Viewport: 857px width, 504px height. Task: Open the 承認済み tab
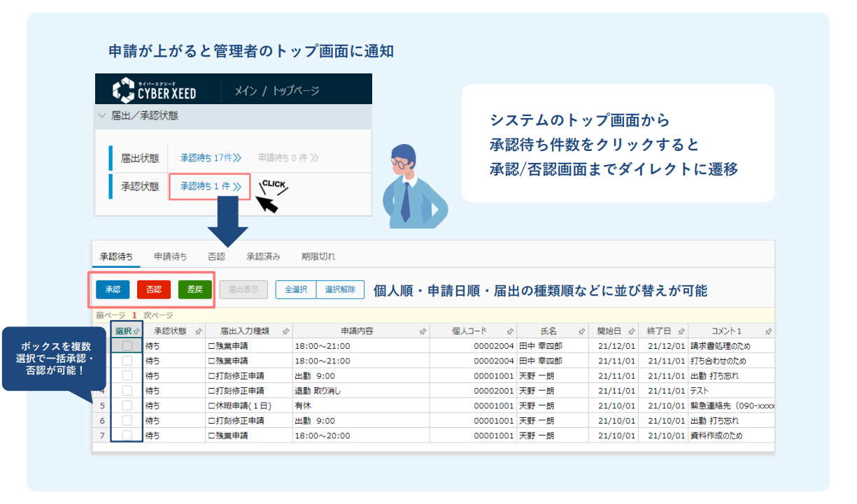263,257
